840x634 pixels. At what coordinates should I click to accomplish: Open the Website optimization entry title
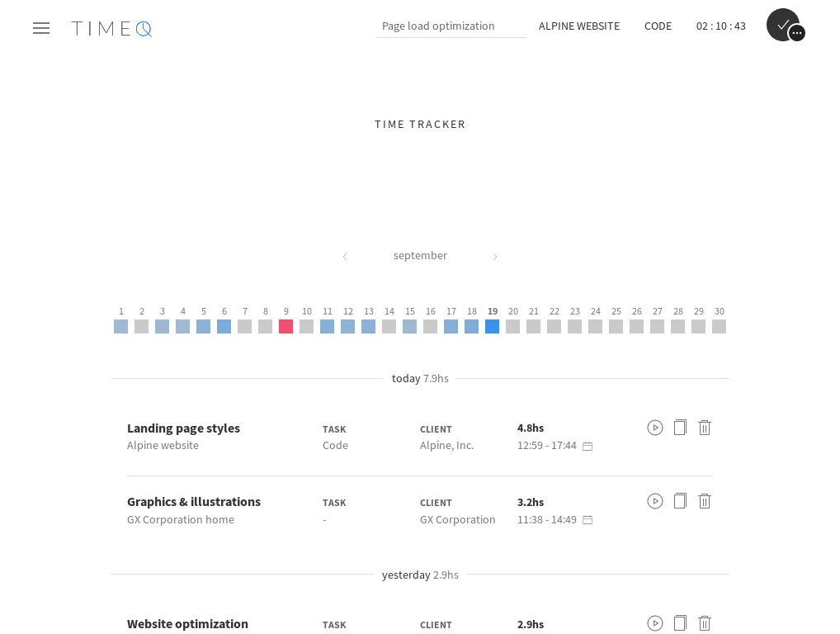click(x=187, y=624)
